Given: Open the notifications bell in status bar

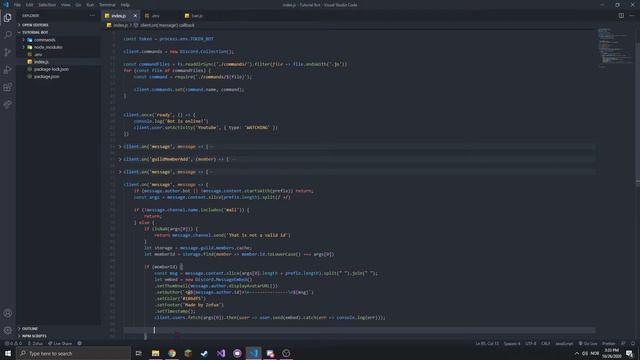Looking at the screenshot, I should pos(633,344).
